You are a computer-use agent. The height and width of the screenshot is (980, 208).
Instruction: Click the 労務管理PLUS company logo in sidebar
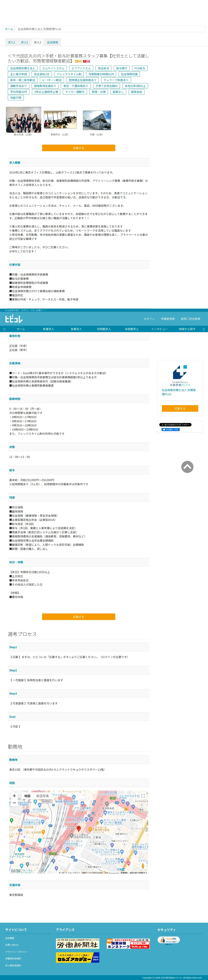tap(180, 376)
